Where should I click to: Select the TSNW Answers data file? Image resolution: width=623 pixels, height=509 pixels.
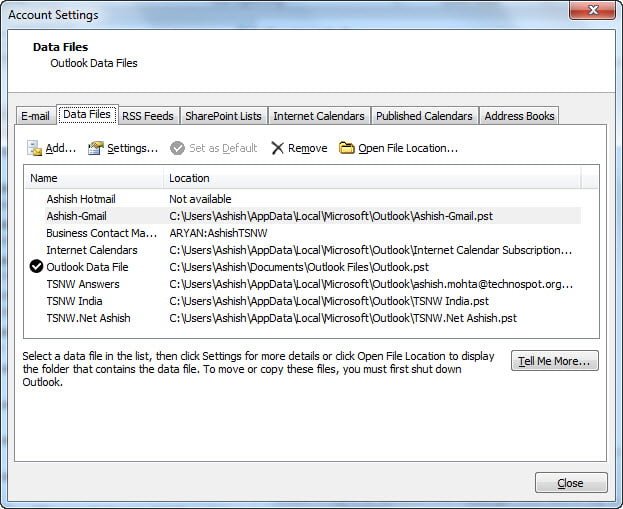[x=303, y=284]
